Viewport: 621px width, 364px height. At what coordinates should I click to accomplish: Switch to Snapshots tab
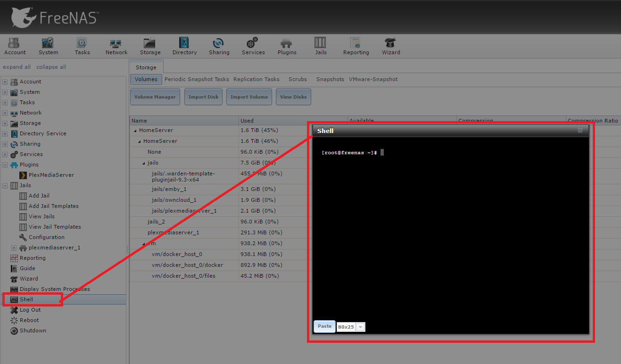330,79
